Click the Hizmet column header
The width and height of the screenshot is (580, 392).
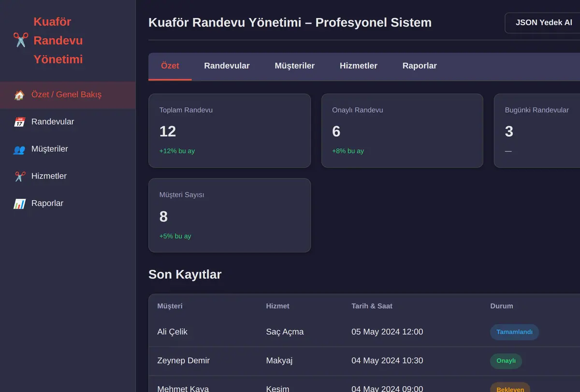click(278, 306)
